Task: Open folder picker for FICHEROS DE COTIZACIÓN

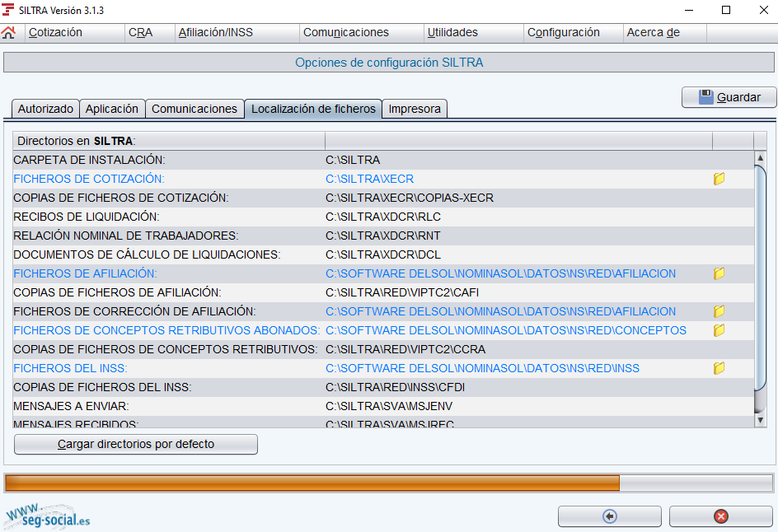Action: pos(718,179)
